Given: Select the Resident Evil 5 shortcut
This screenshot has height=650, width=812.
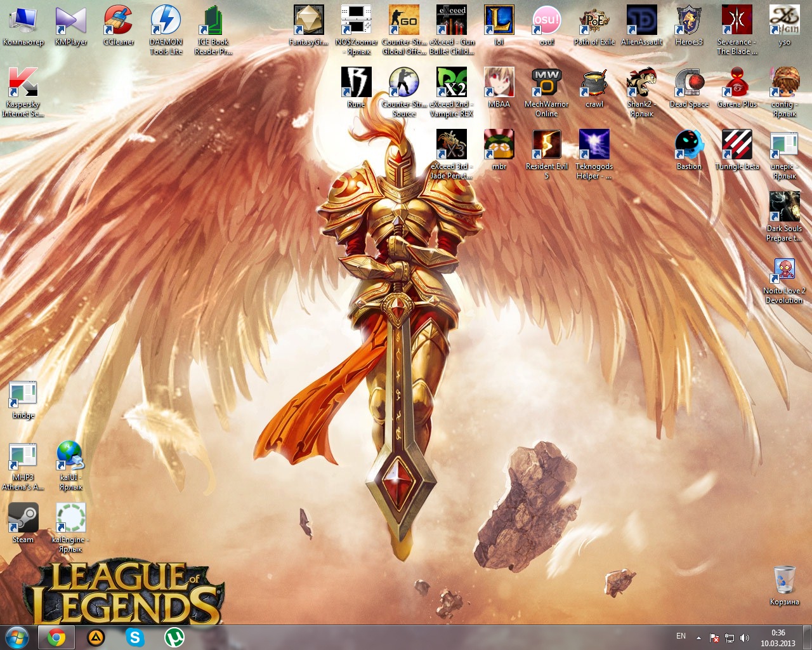Looking at the screenshot, I should click(547, 154).
